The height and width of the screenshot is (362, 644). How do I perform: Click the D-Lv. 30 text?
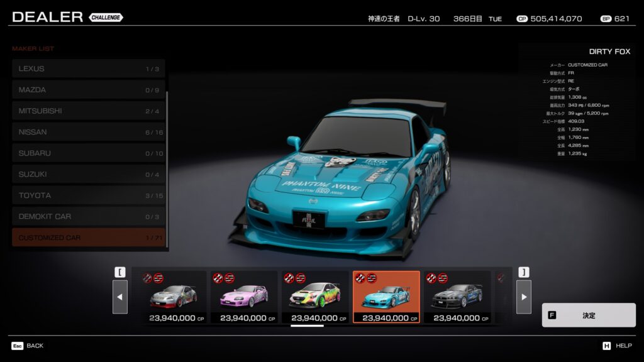pos(423,19)
